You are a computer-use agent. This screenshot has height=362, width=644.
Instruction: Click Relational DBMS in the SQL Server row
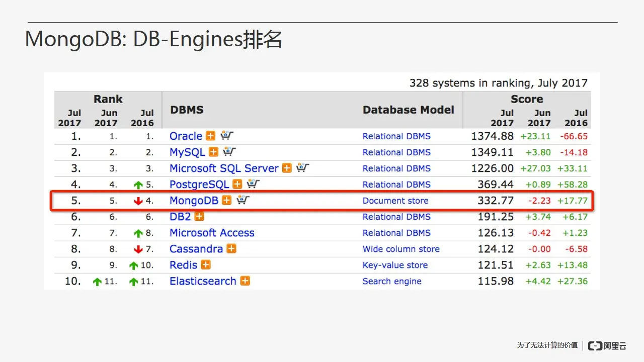click(396, 168)
